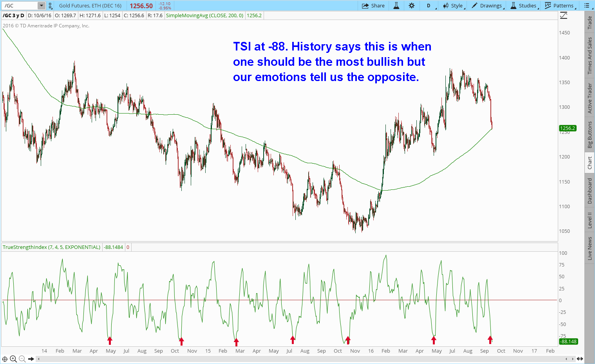Click the price axis scale icon at the chart's top right

click(x=564, y=16)
